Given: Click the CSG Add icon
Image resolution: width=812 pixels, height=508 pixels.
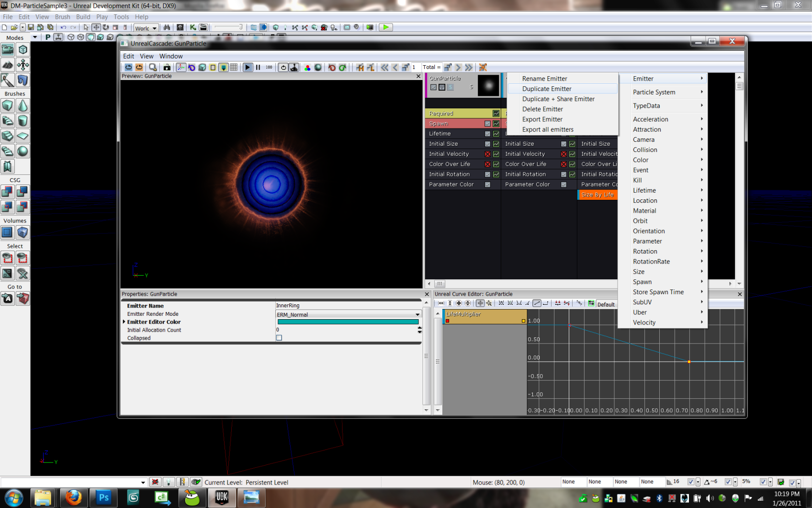Looking at the screenshot, I should pyautogui.click(x=8, y=192).
